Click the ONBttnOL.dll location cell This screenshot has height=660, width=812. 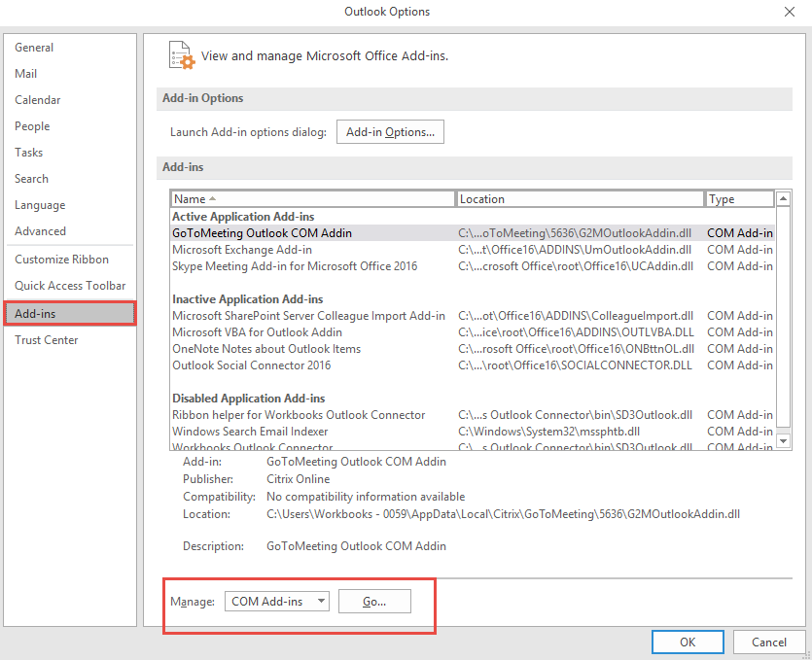(x=576, y=349)
